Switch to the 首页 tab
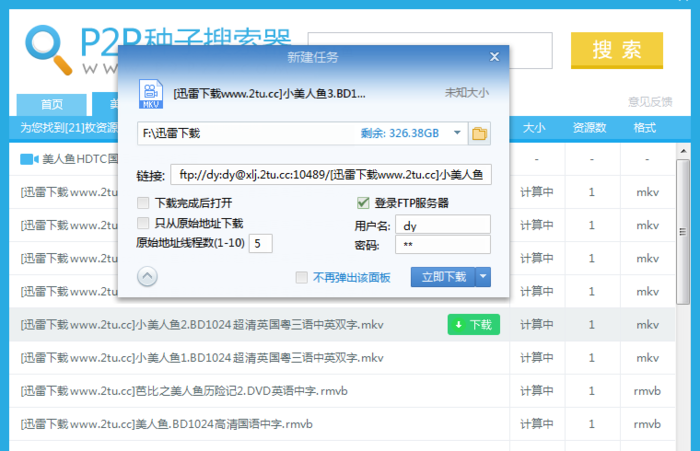Image resolution: width=700 pixels, height=451 pixels. 52,105
